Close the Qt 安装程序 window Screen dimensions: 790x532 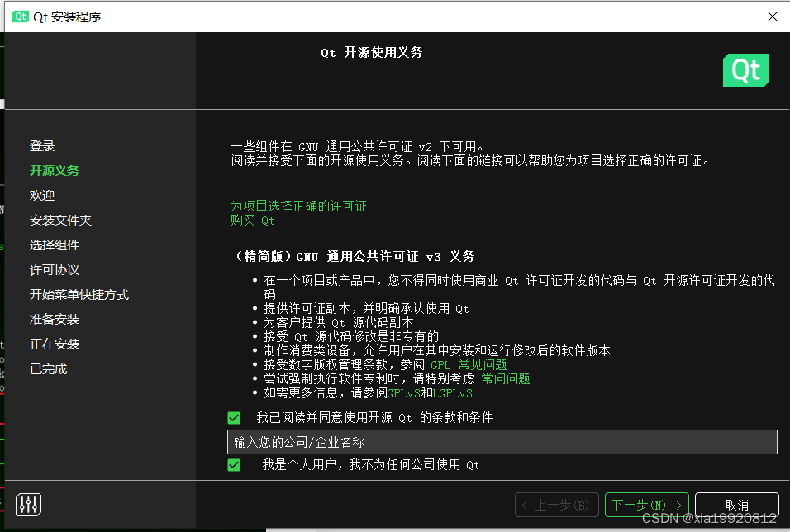(x=773, y=17)
